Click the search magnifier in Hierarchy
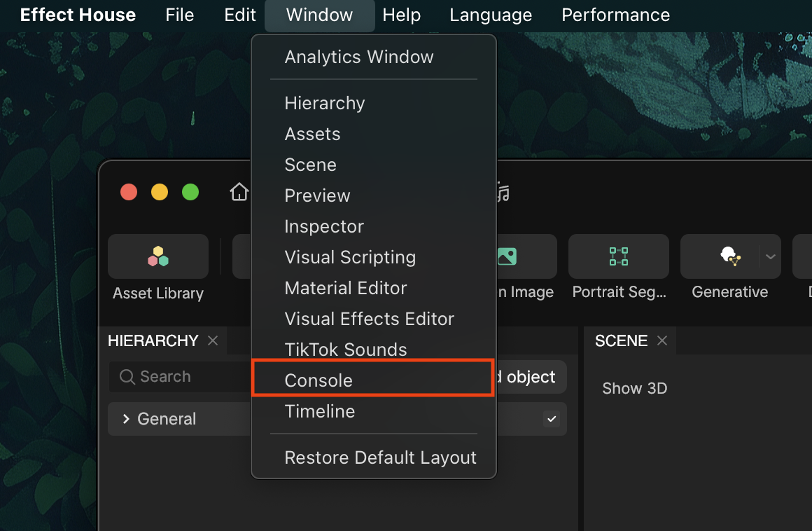Image resolution: width=812 pixels, height=531 pixels. [x=127, y=377]
